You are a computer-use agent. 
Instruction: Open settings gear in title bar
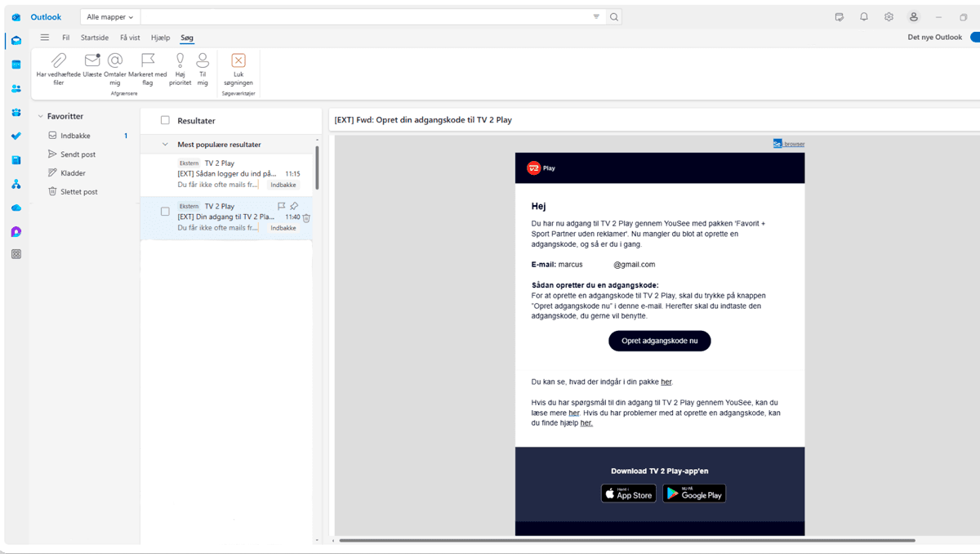[x=889, y=16]
